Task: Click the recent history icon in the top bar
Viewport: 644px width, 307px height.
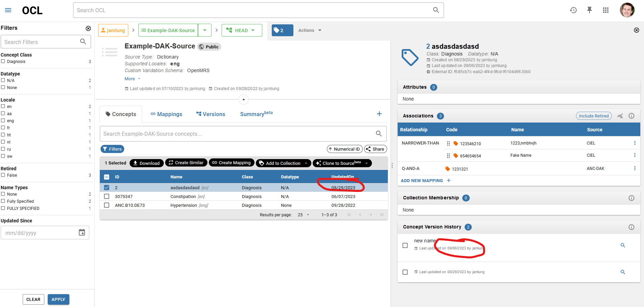Action: click(x=573, y=10)
